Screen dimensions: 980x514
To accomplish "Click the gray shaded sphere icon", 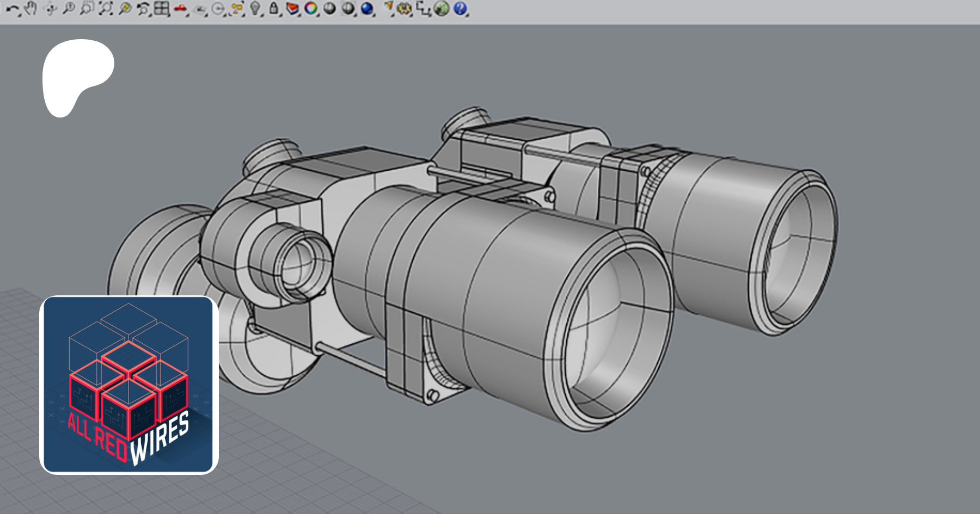I will pyautogui.click(x=329, y=9).
